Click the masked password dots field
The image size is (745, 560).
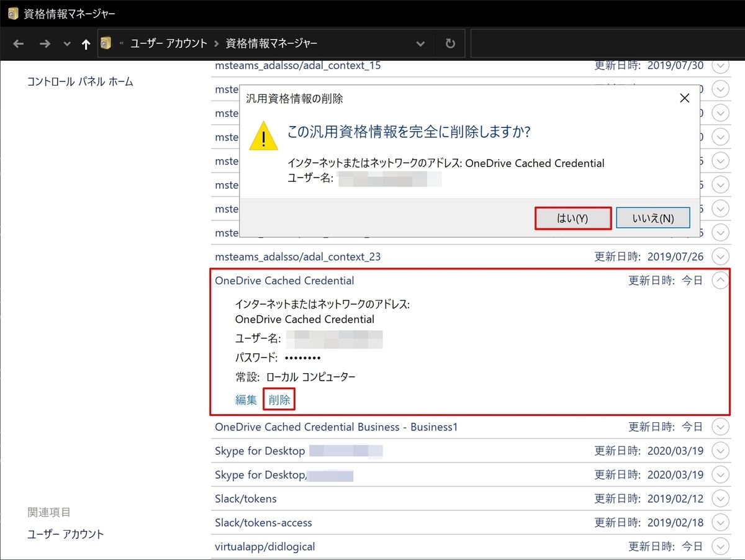(x=303, y=358)
